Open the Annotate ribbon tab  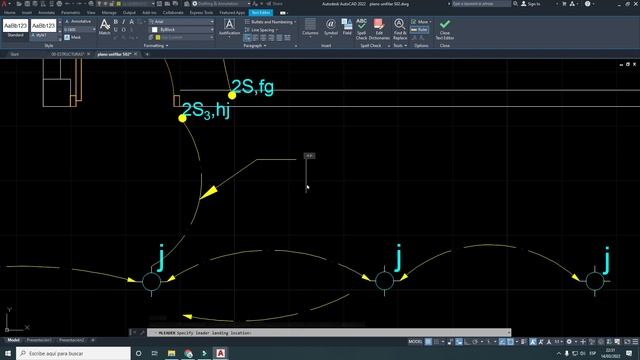pos(46,13)
